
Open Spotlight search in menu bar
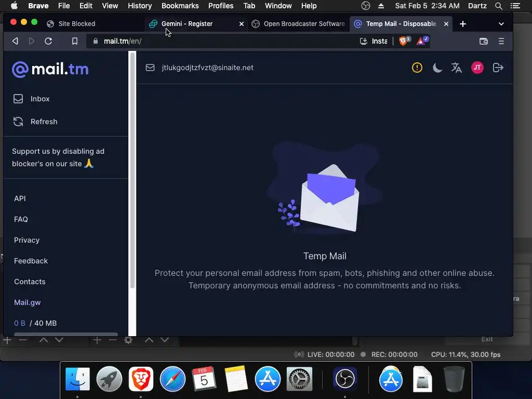(498, 6)
